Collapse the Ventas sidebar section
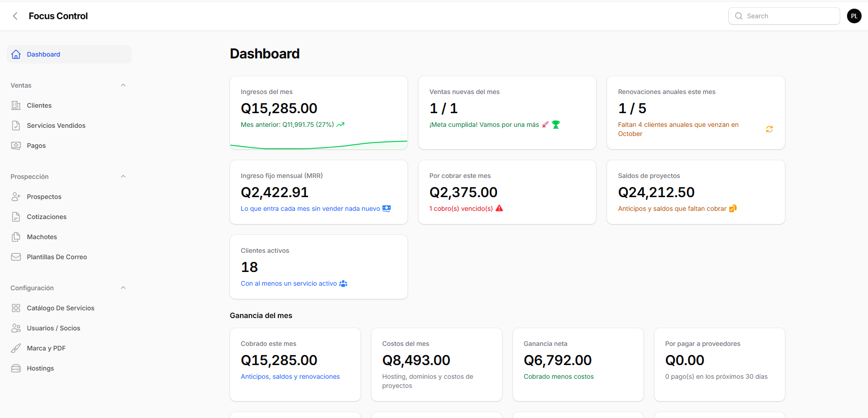Image resolution: width=868 pixels, height=418 pixels. (123, 85)
